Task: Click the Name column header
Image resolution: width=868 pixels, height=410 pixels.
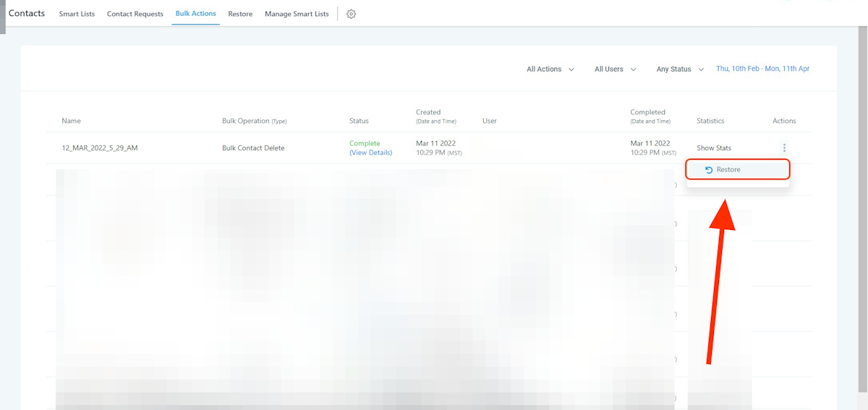Action: coord(71,121)
